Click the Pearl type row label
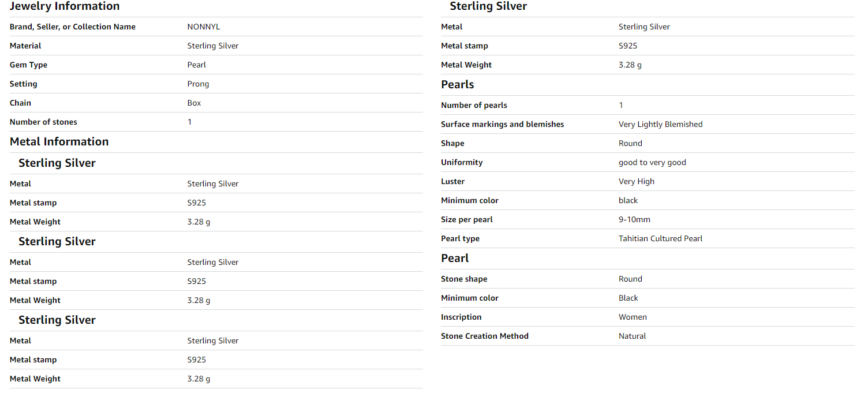The image size is (868, 393). (x=460, y=238)
